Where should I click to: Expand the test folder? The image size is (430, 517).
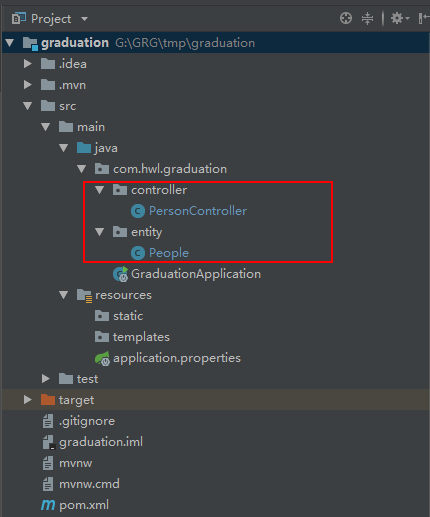tap(46, 379)
